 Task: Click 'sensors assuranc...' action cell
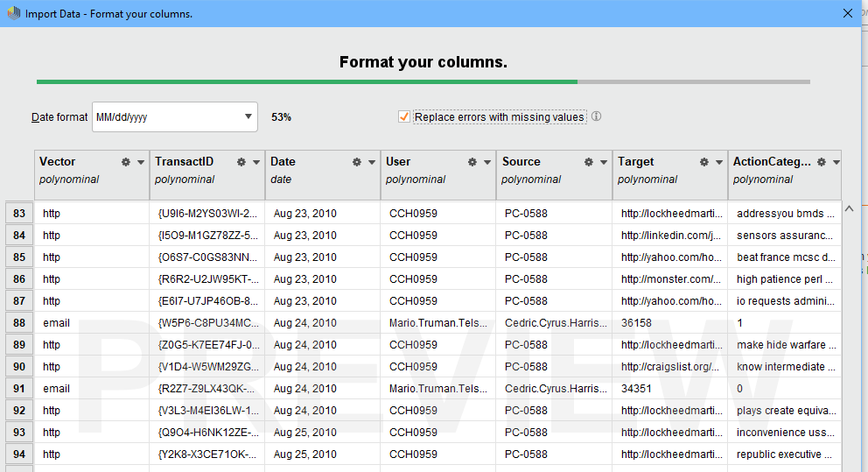(x=784, y=236)
